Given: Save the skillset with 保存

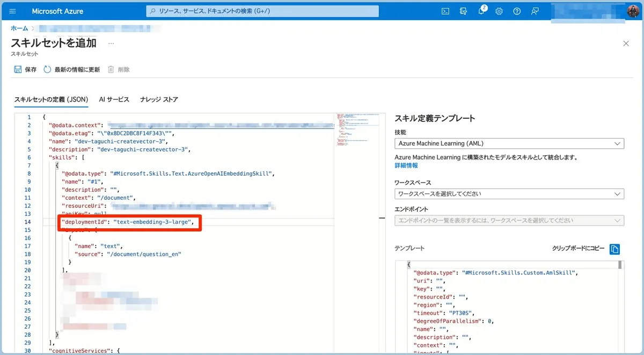Looking at the screenshot, I should click(25, 69).
